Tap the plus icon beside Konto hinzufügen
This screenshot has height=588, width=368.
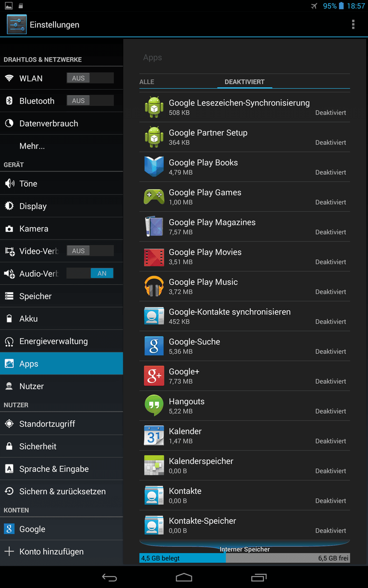coord(9,551)
